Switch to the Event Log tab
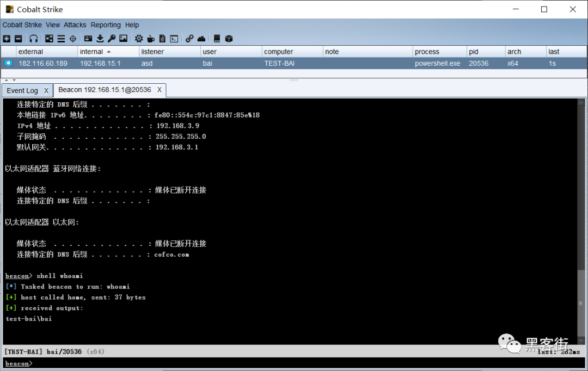Image resolution: width=588 pixels, height=371 pixels. (x=22, y=90)
